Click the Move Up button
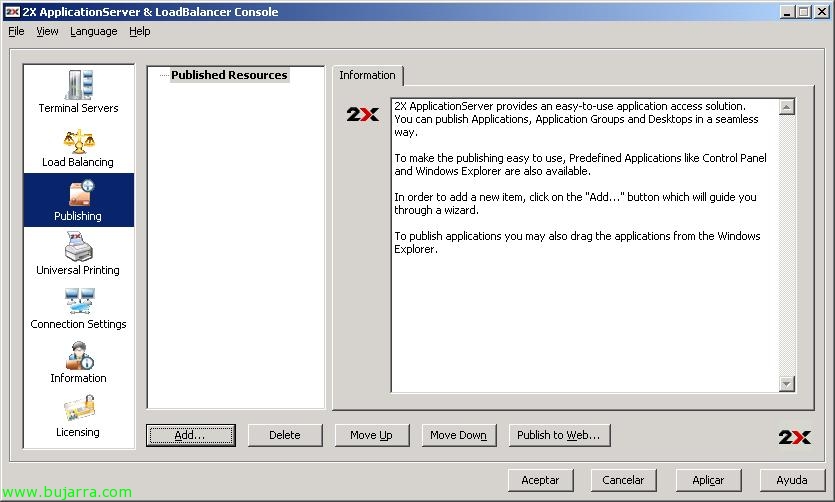Image resolution: width=835 pixels, height=502 pixels. tap(372, 435)
